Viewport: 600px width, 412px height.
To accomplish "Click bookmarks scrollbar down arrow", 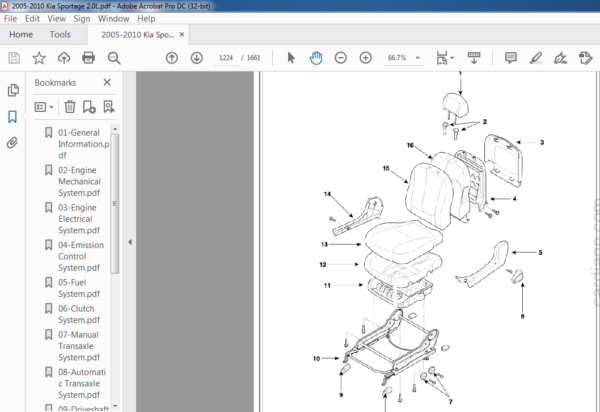I will tap(115, 406).
